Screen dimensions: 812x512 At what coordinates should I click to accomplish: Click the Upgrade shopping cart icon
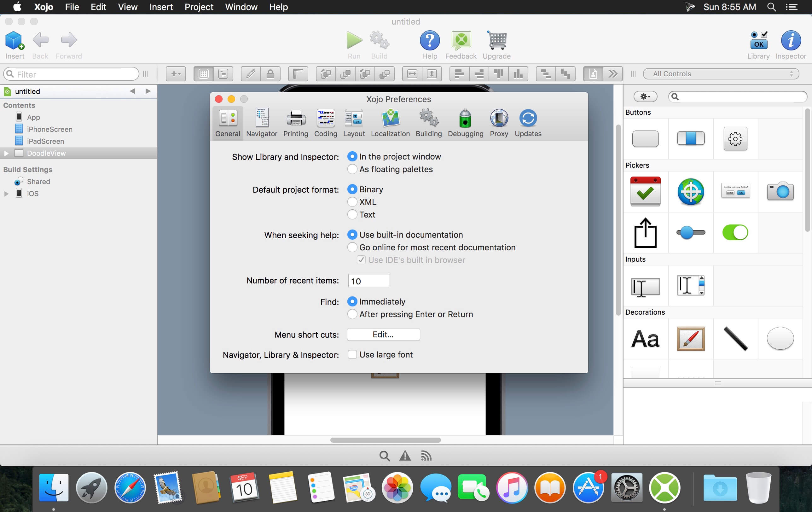(496, 40)
